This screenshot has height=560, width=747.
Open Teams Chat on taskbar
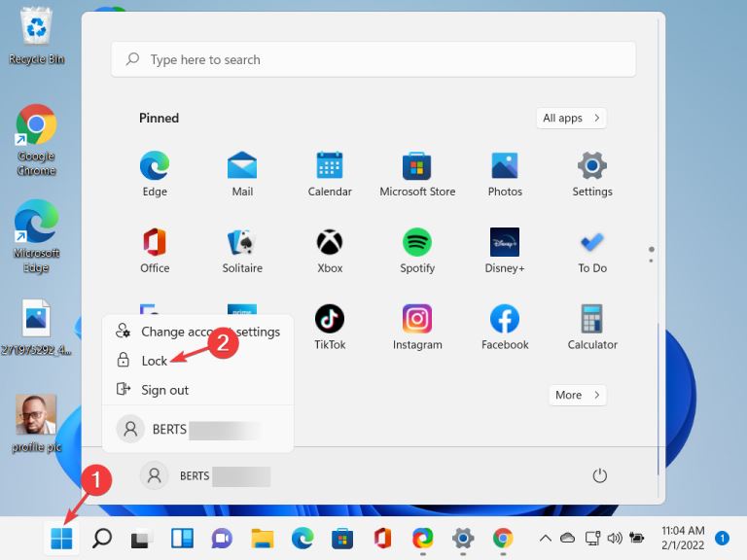[x=222, y=538]
